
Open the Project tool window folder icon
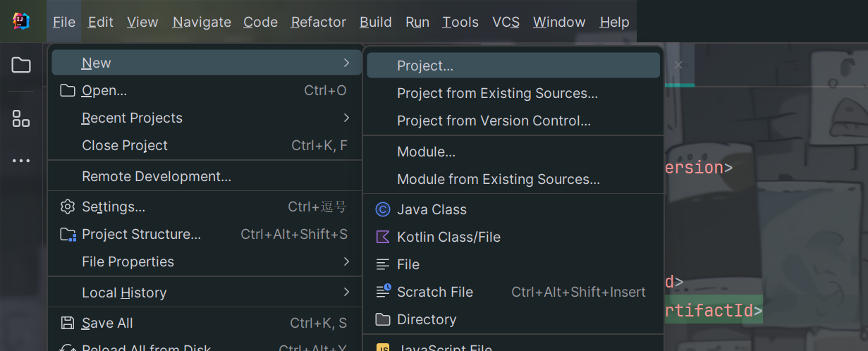click(x=21, y=66)
